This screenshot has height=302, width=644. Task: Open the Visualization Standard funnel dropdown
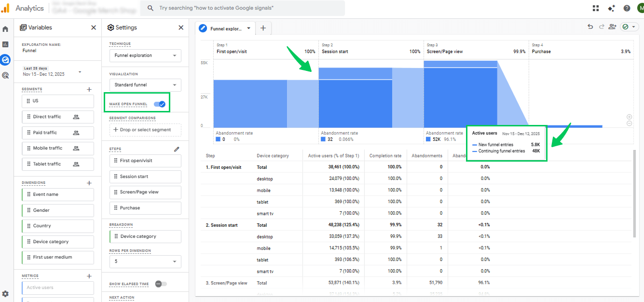coord(145,85)
